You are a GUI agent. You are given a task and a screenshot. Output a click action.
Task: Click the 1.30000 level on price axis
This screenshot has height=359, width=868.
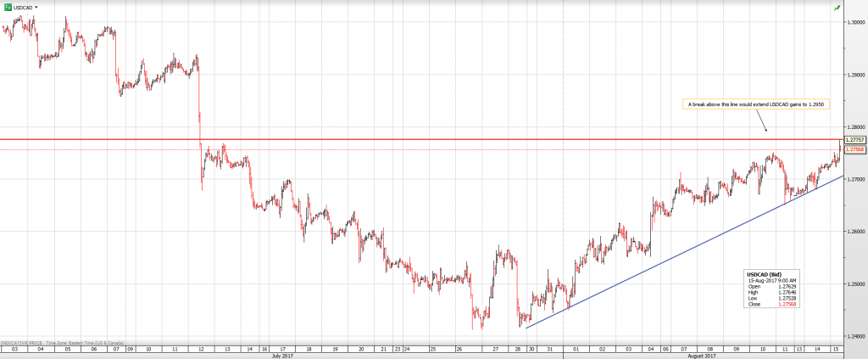[854, 23]
